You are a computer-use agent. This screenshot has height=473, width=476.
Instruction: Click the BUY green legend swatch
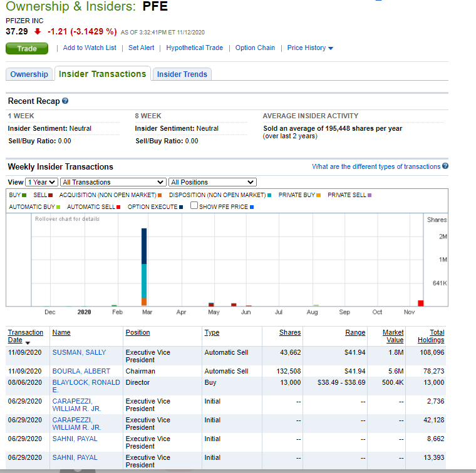point(24,195)
